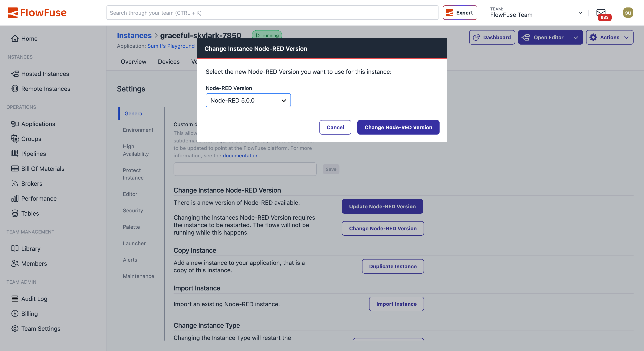Switch to the Overview tab
The height and width of the screenshot is (351, 644).
[x=134, y=62]
